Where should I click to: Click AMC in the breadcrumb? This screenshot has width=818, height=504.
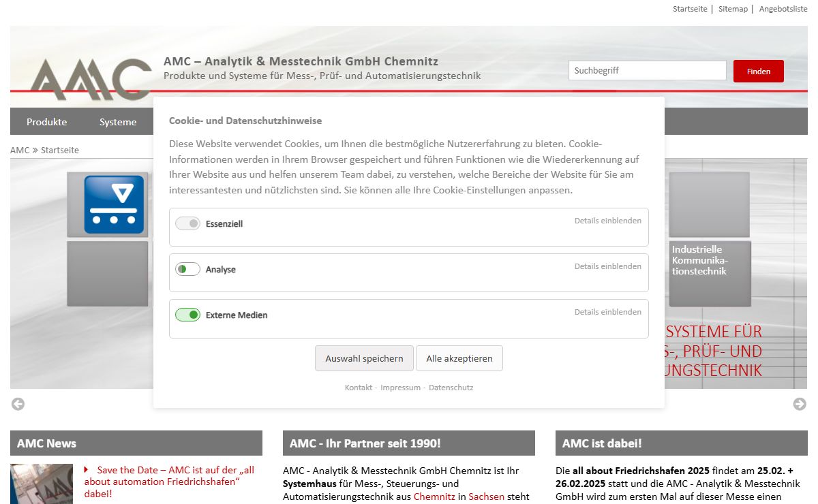point(20,150)
